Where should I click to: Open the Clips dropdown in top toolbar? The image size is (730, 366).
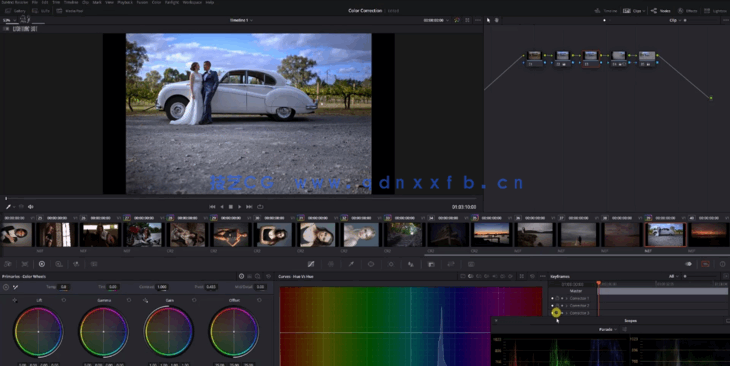(x=634, y=11)
